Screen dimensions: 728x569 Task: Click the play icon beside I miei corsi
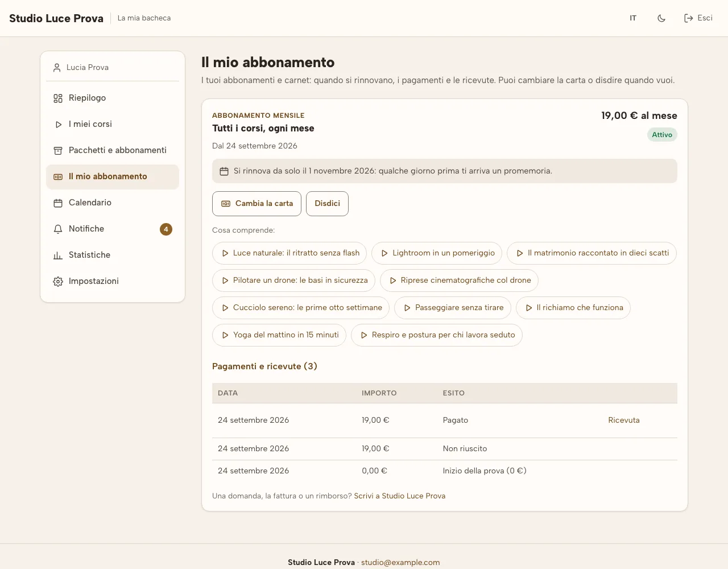point(58,125)
